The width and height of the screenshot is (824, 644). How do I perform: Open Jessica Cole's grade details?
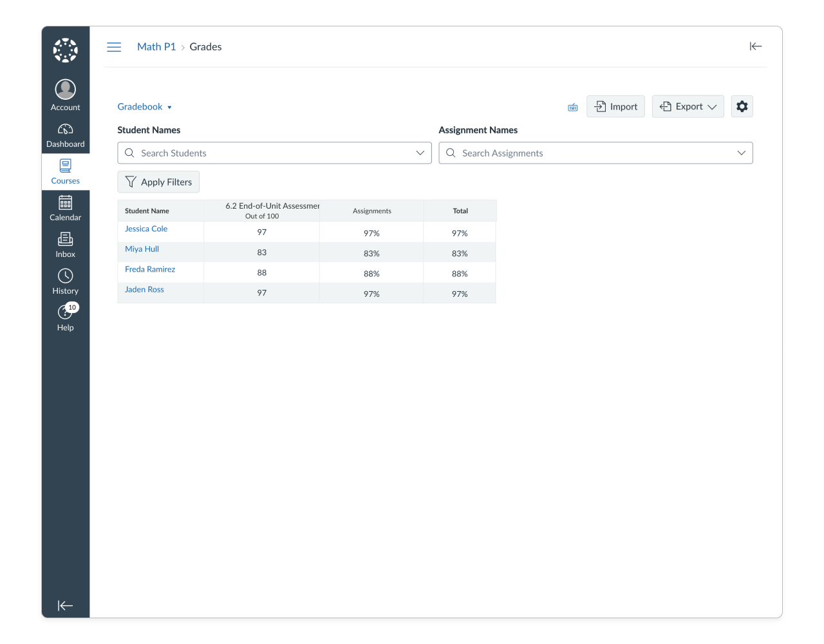click(146, 229)
